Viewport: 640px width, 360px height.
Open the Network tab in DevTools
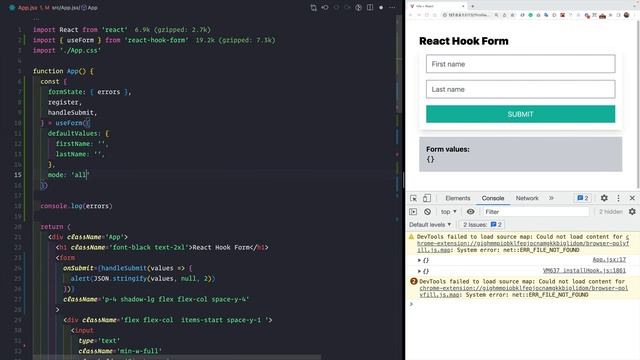pyautogui.click(x=527, y=198)
